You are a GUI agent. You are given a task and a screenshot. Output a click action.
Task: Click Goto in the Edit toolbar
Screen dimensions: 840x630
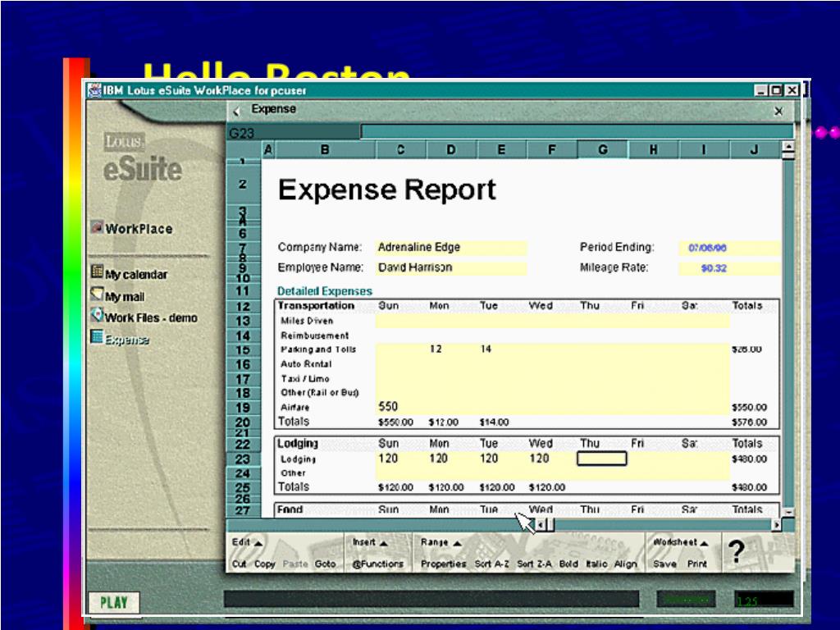click(x=325, y=564)
